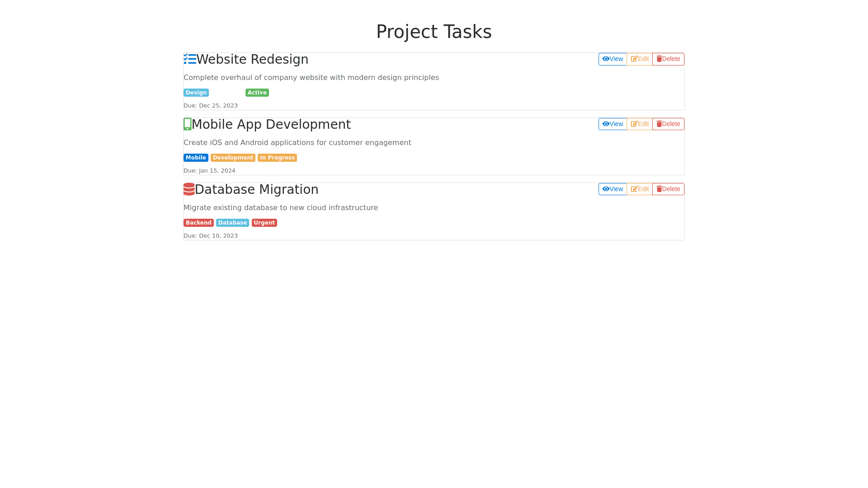The image size is (868, 488).
Task: Click the green Active status badge
Action: tap(257, 93)
